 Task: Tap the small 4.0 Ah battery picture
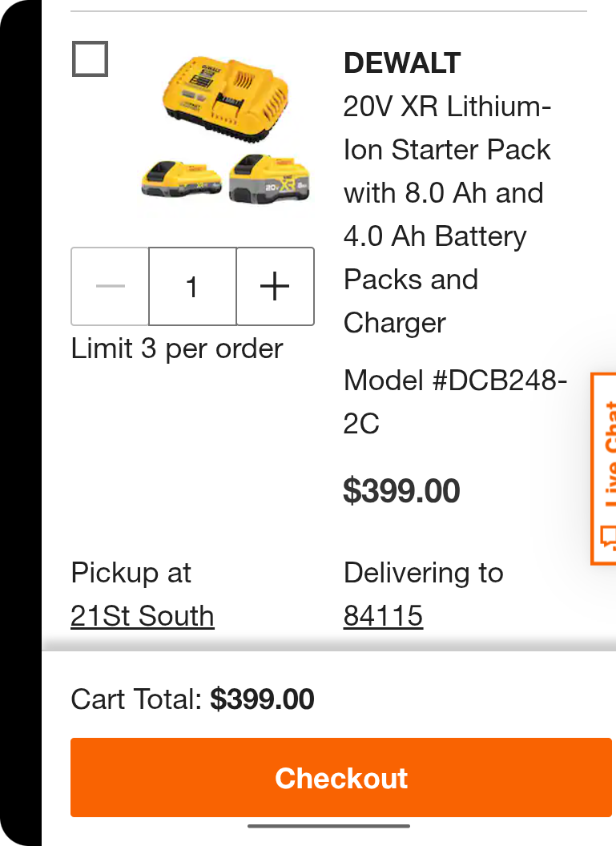tap(182, 178)
